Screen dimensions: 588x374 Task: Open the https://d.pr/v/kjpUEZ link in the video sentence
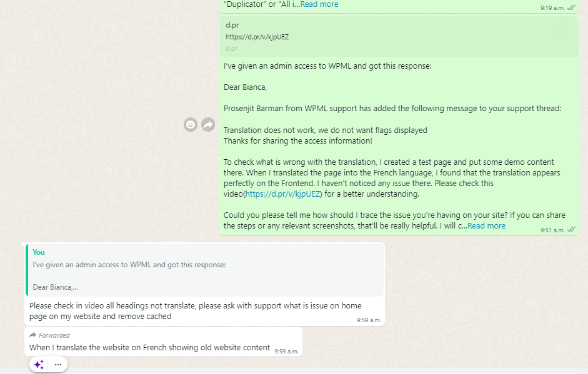coord(282,194)
